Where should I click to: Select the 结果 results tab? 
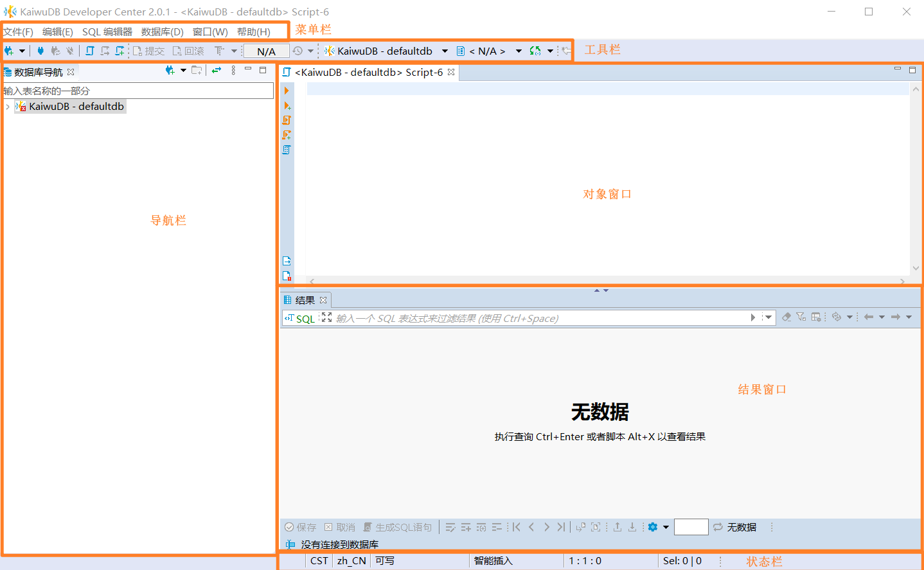(305, 300)
